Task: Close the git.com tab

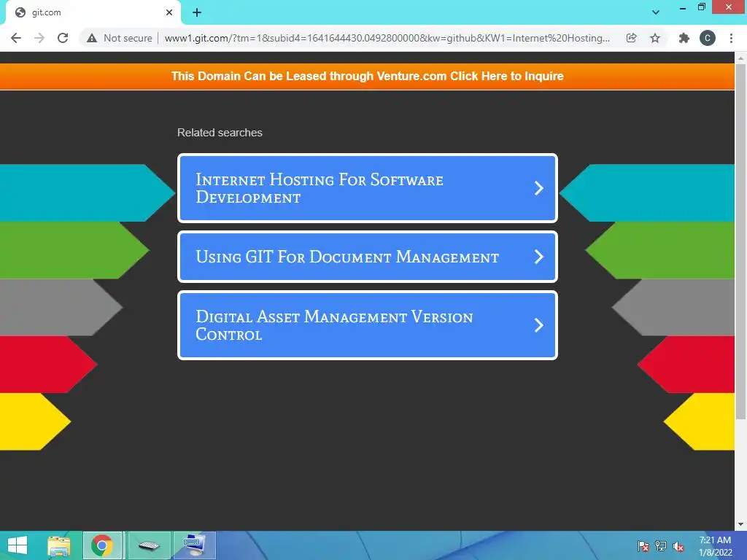Action: coord(169,12)
